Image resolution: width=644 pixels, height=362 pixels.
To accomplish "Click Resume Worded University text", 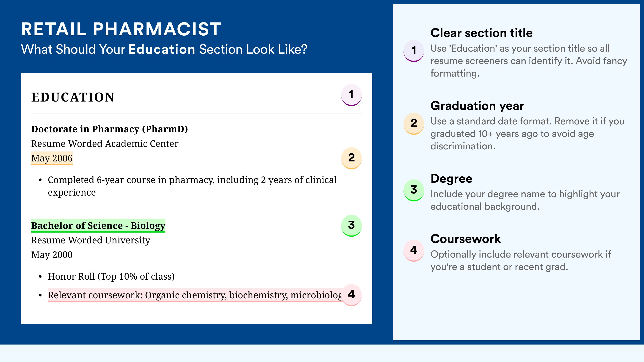I will point(91,240).
